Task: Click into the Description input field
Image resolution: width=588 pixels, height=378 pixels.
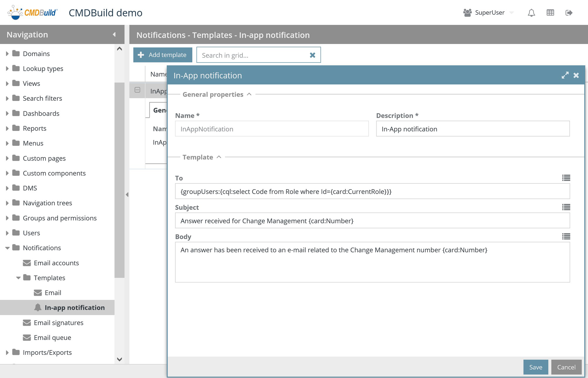Action: pyautogui.click(x=473, y=129)
